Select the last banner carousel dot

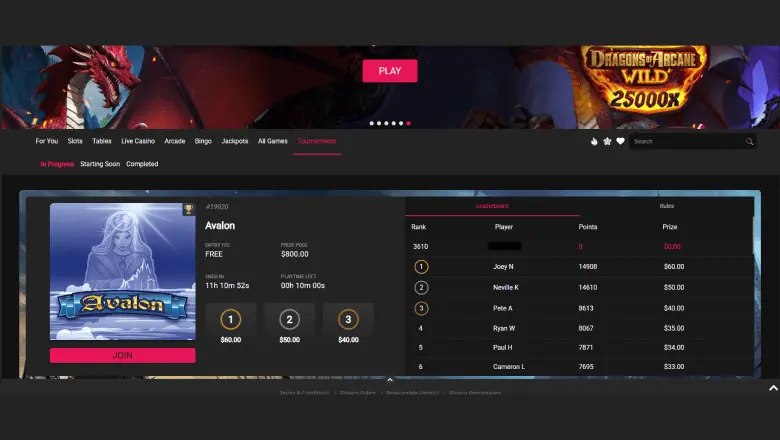pos(408,123)
